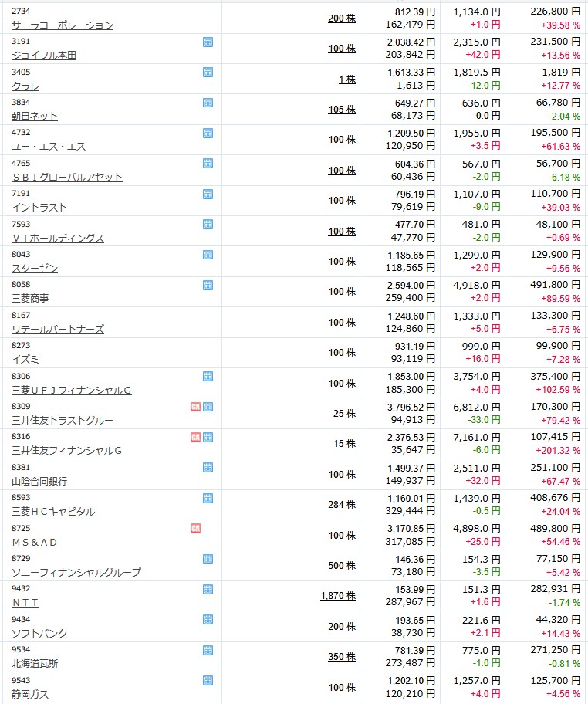Click 105株 quantity for 朝日ネット
This screenshot has height=704, width=588.
click(342, 110)
